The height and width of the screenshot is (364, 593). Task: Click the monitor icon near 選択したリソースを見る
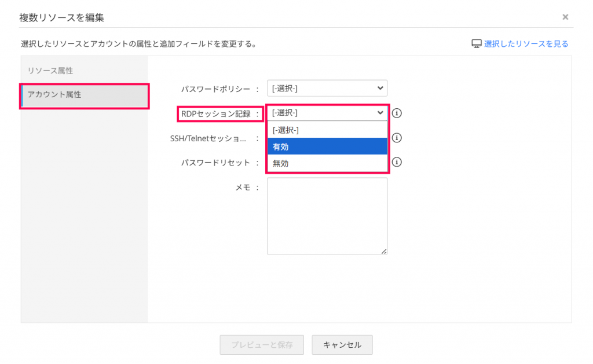477,44
